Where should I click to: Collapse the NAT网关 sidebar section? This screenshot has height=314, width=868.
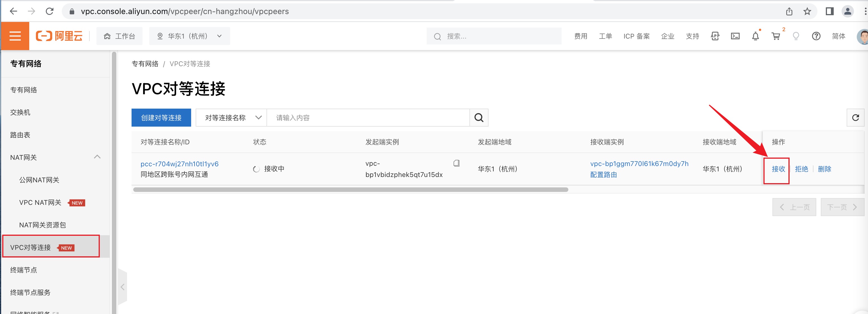(x=97, y=157)
